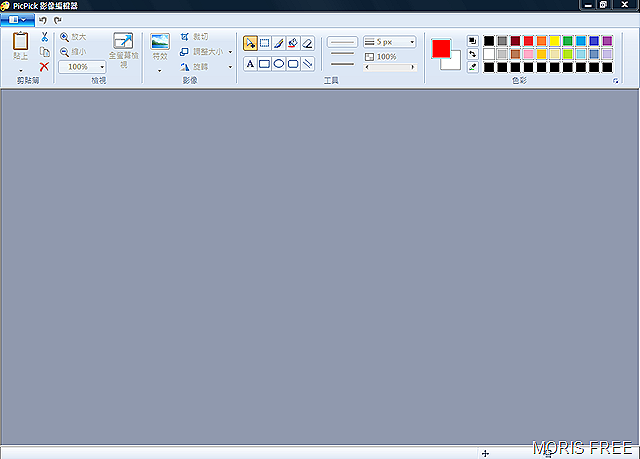Open the 色彩 group dialog launcher
Image resolution: width=640 pixels, height=459 pixels.
pos(616,81)
